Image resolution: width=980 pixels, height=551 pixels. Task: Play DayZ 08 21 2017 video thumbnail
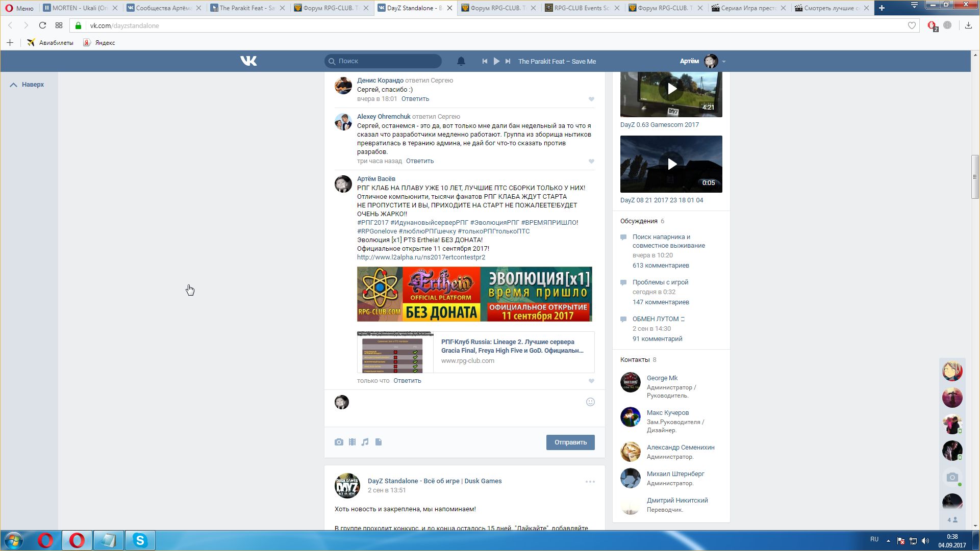[671, 164]
